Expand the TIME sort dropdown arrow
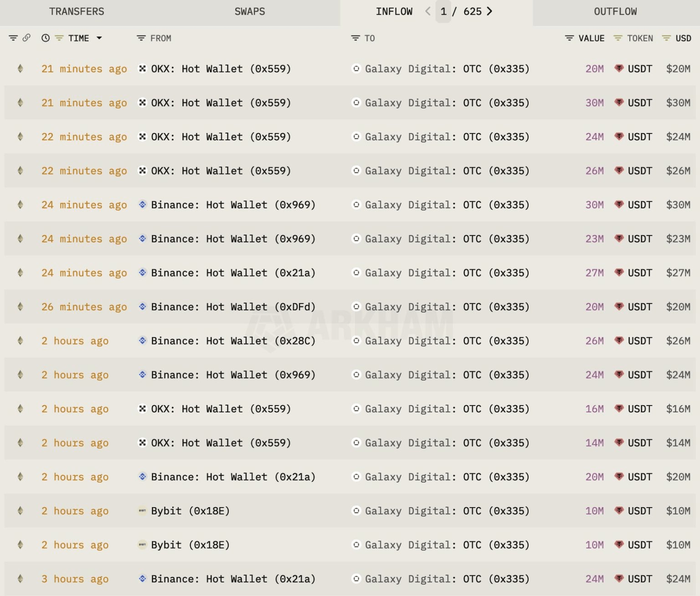The height and width of the screenshot is (596, 700). (99, 38)
